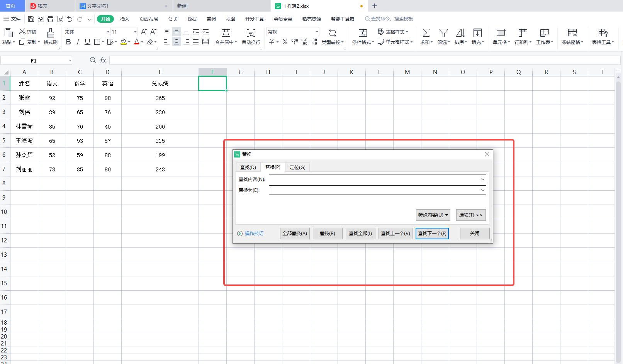Open the Insert (插入) ribbon tab
623x364 pixels.
[124, 19]
